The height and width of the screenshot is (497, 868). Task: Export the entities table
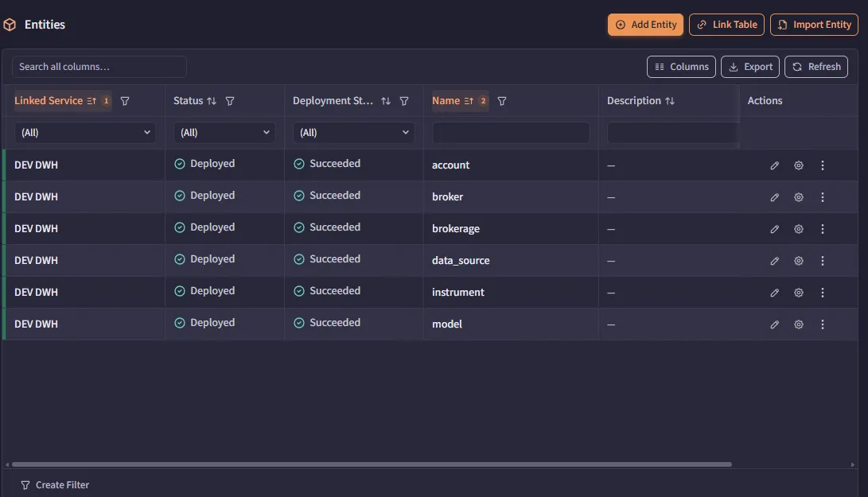[750, 67]
